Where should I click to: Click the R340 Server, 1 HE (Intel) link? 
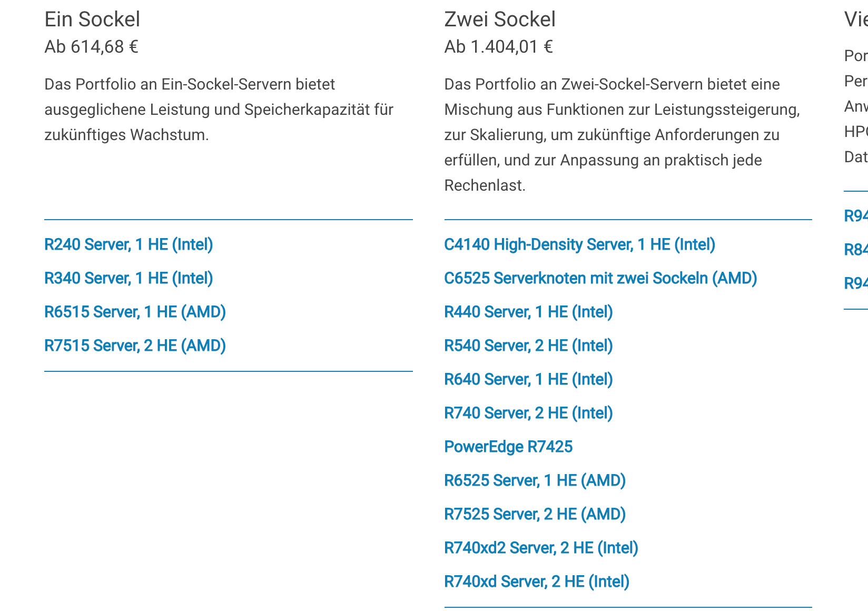[x=129, y=278]
